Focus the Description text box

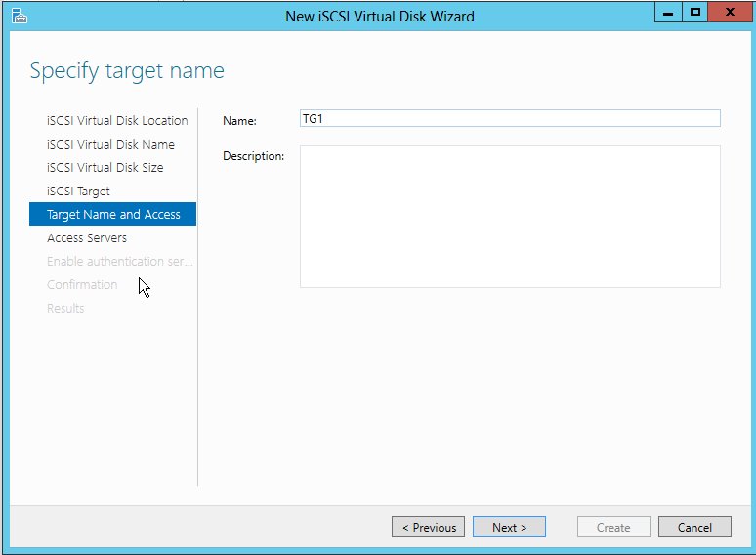click(509, 216)
